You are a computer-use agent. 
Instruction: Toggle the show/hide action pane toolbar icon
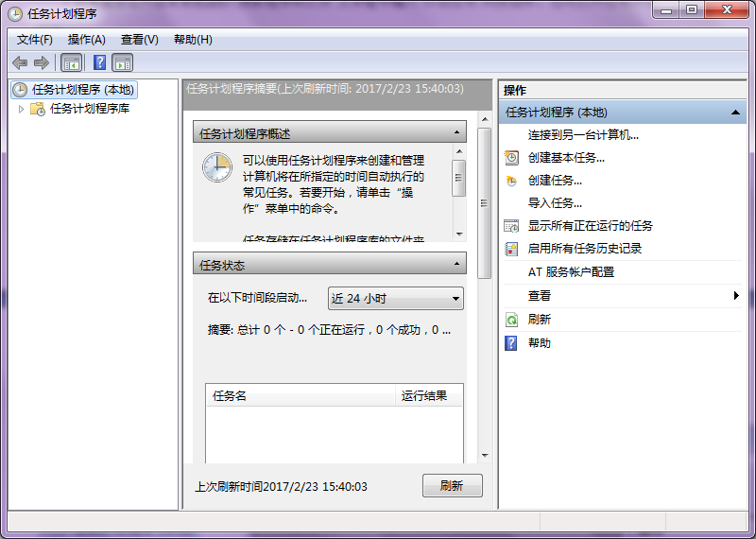[123, 62]
